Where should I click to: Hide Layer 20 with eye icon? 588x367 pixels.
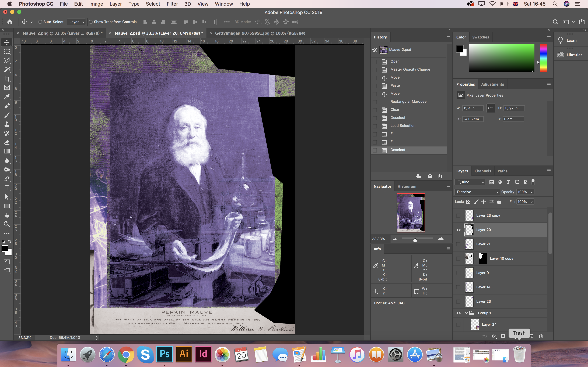point(458,230)
